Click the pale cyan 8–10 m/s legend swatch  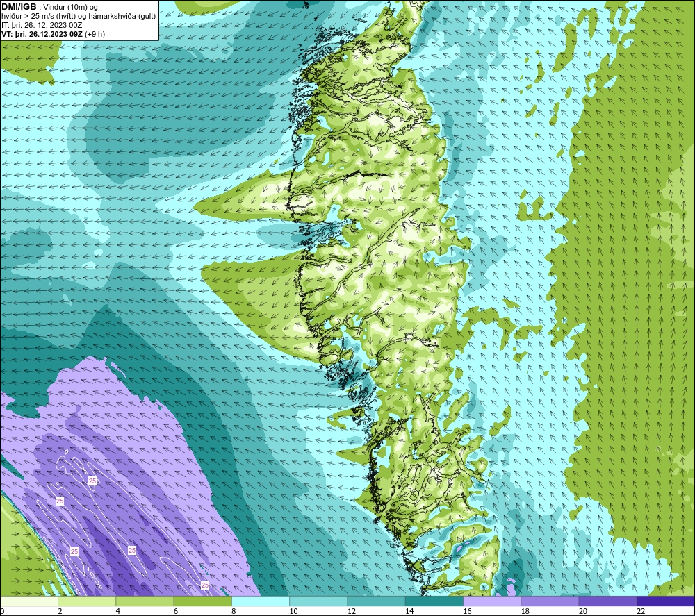tap(261, 601)
